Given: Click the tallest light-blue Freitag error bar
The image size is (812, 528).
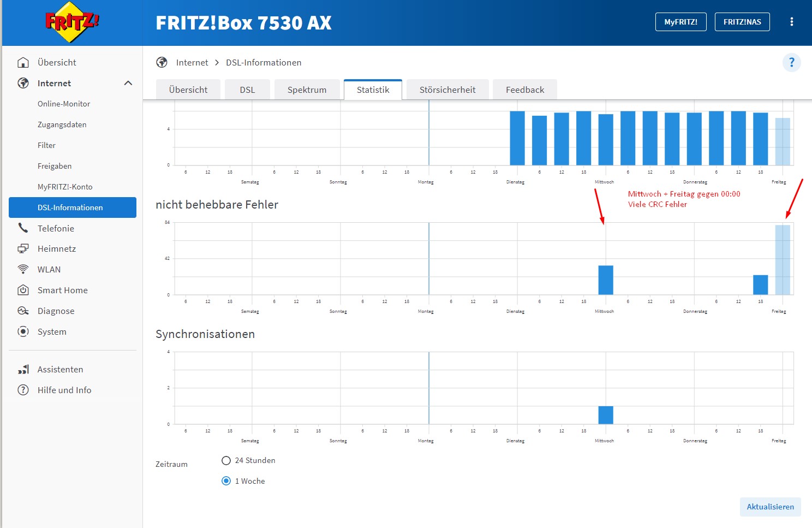Looking at the screenshot, I should coord(783,260).
